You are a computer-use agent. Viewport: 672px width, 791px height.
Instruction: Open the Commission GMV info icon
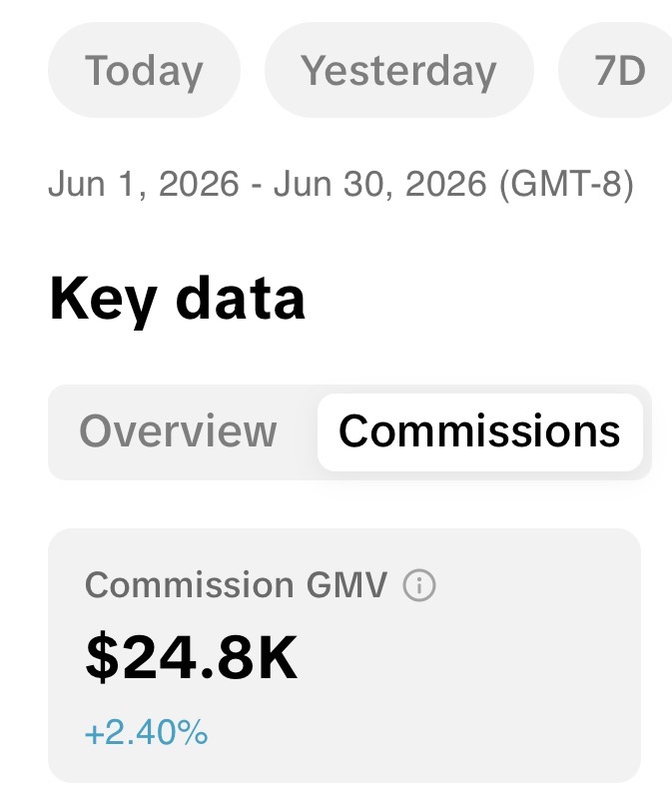point(418,585)
